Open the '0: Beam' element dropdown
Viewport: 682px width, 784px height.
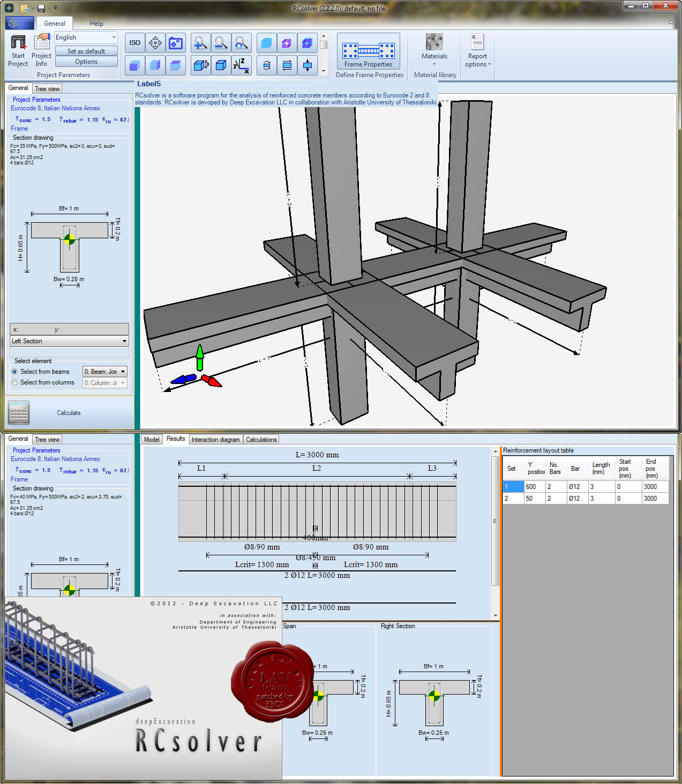coord(104,372)
